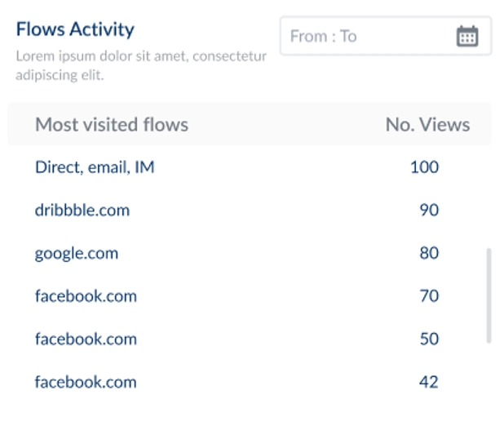Click the 90 views value

(429, 210)
